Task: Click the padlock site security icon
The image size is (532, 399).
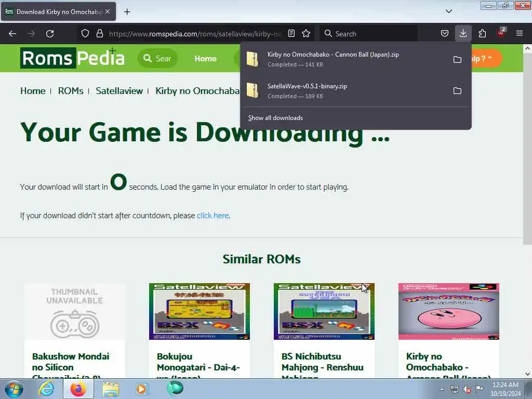Action: point(99,33)
